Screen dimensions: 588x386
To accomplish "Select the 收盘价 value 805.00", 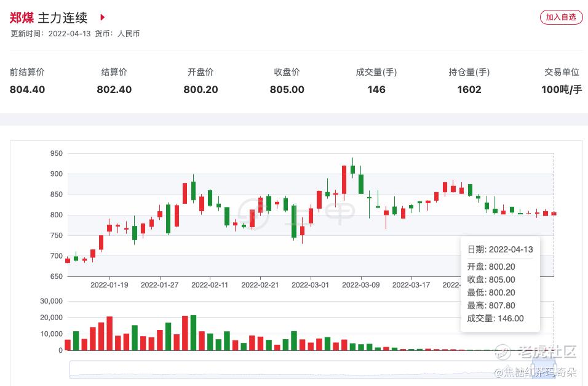I will pos(287,90).
